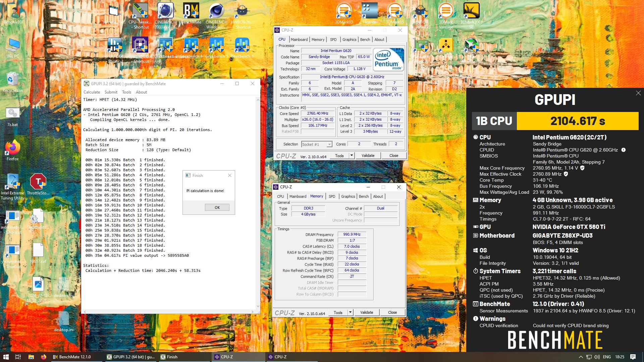Close the BenchMate GPUPI result panel
Image resolution: width=644 pixels, height=362 pixels.
point(638,93)
